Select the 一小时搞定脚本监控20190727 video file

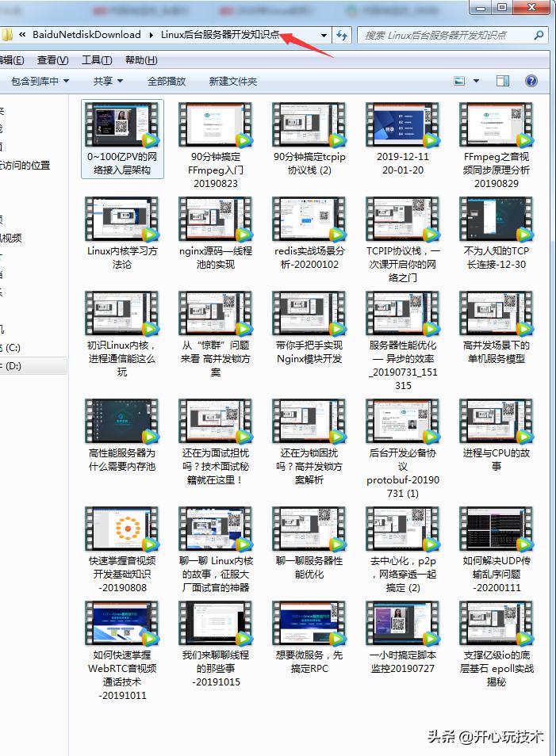(x=403, y=638)
